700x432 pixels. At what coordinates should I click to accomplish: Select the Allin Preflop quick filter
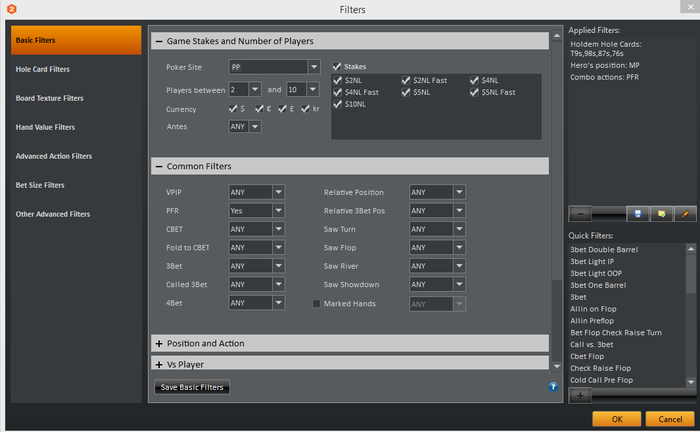point(592,320)
